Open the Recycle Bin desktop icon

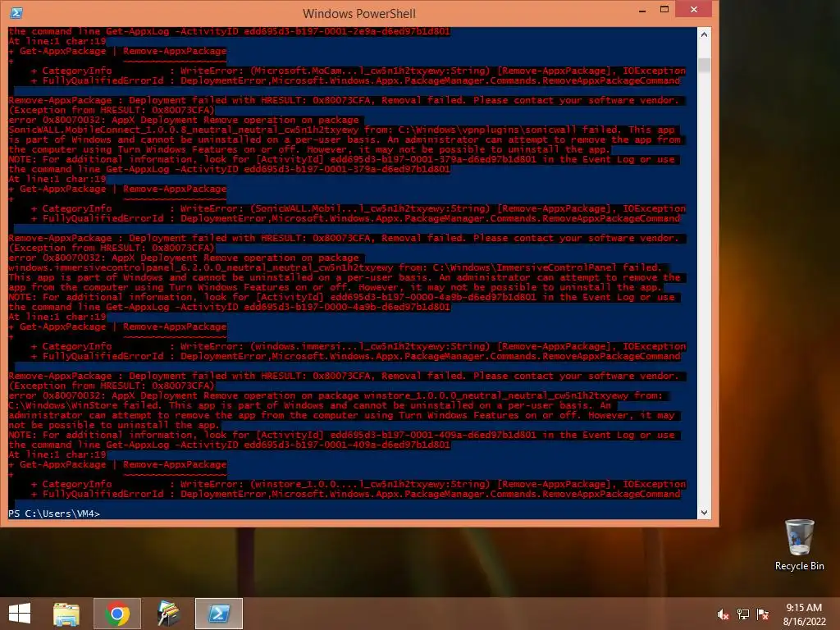click(x=799, y=545)
